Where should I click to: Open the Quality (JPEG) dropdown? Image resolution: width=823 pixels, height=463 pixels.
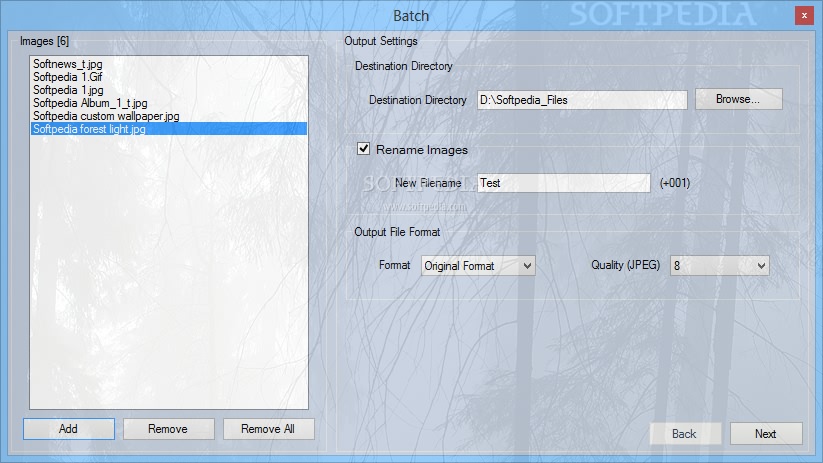click(x=719, y=266)
